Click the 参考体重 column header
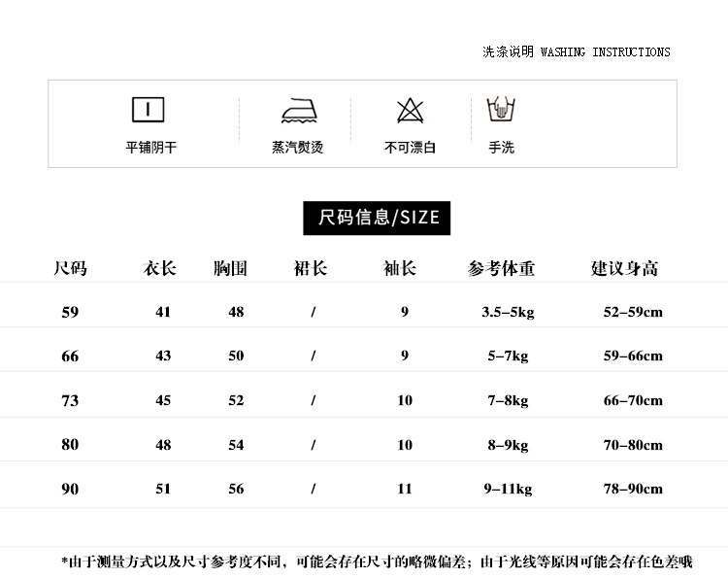 point(501,268)
